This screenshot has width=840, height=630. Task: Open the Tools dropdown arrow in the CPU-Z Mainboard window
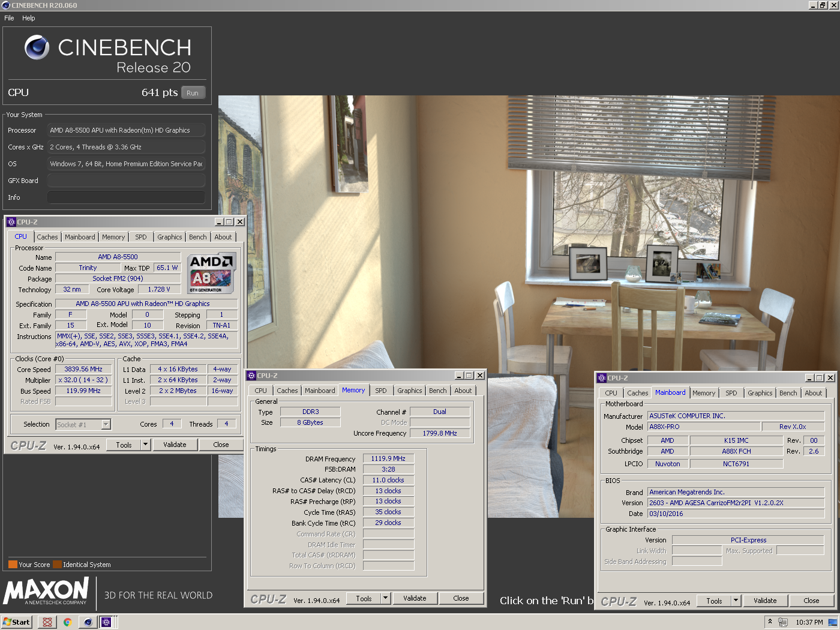pos(736,601)
